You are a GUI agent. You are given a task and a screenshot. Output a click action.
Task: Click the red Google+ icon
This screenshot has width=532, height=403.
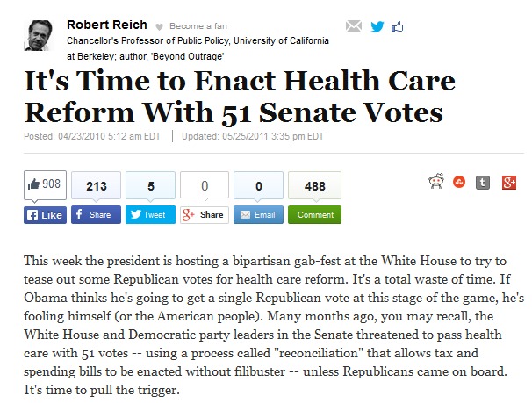pyautogui.click(x=508, y=184)
